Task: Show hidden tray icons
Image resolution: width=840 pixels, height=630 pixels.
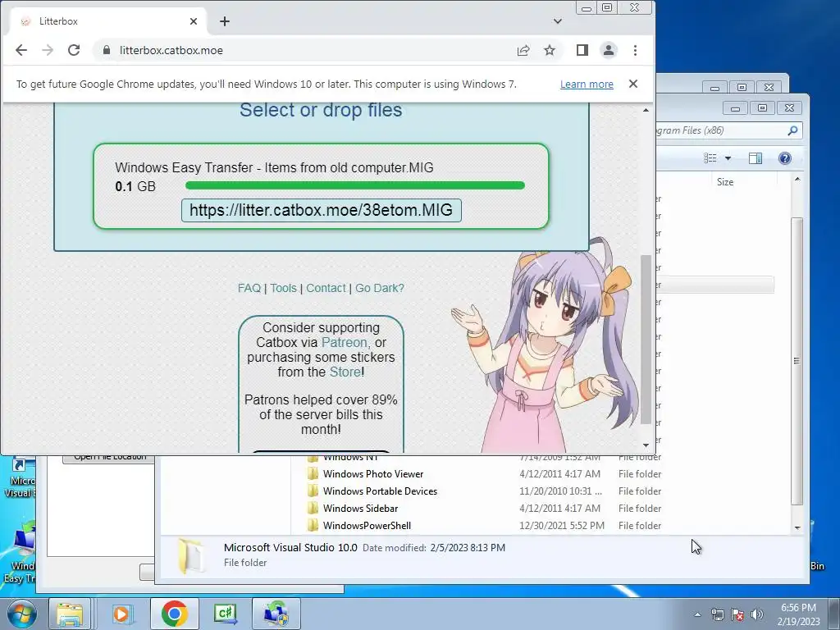Action: pos(697,614)
